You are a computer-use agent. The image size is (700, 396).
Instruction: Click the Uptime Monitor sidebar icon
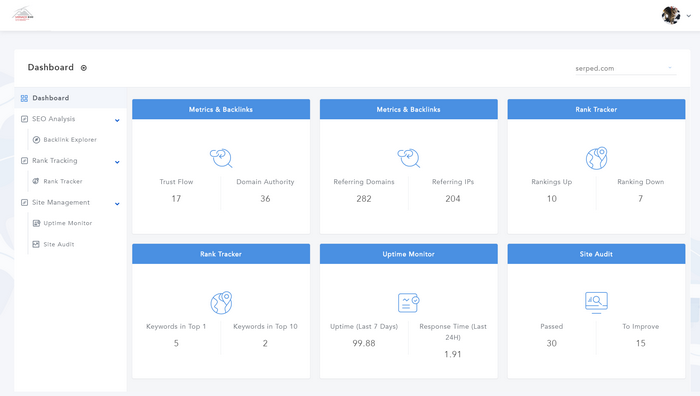pos(36,223)
